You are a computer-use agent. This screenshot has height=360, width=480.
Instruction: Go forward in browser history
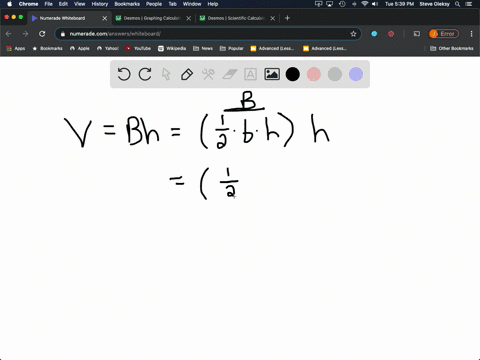click(x=25, y=34)
